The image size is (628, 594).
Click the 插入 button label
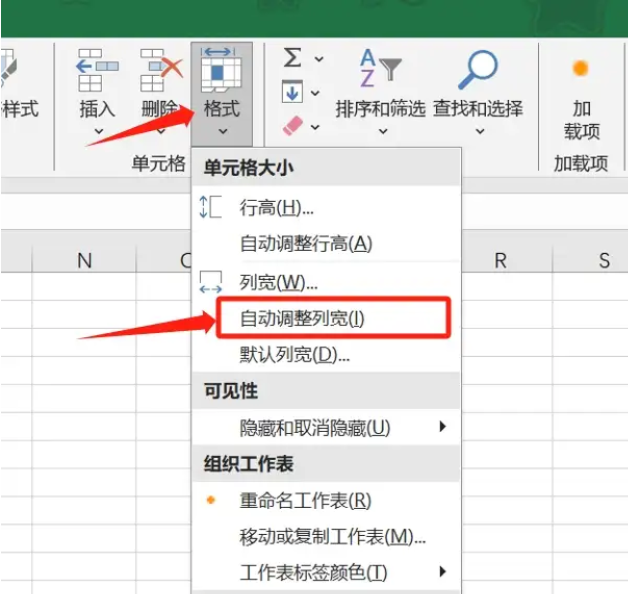point(97,109)
